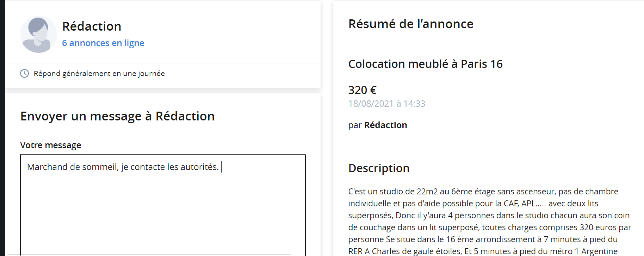Click the 18/08/2021 à 14:33 date stamp
644x256 pixels.
pyautogui.click(x=386, y=104)
